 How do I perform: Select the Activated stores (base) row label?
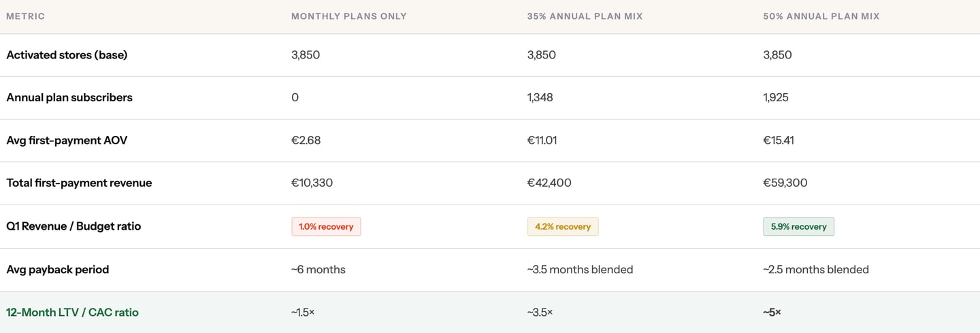click(x=67, y=55)
